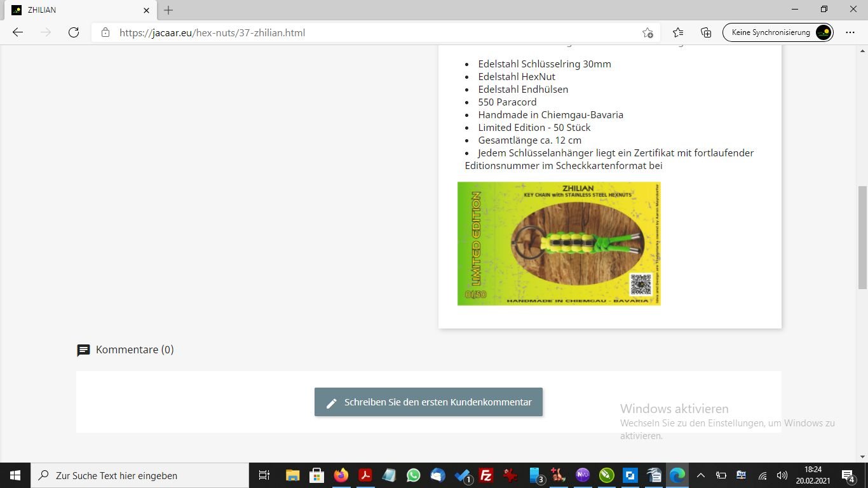
Task: Click the taskbar search box
Action: click(x=140, y=475)
